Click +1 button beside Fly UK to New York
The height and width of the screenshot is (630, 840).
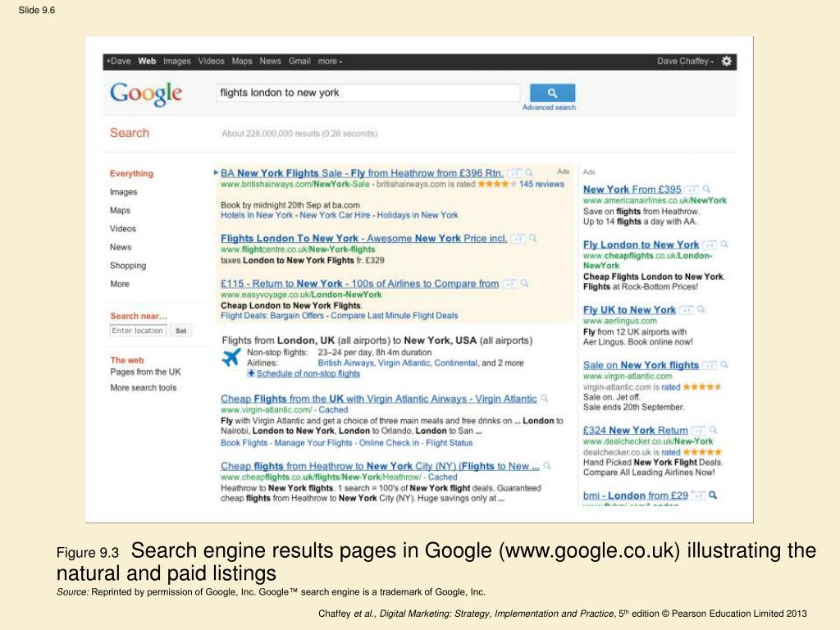(x=687, y=310)
